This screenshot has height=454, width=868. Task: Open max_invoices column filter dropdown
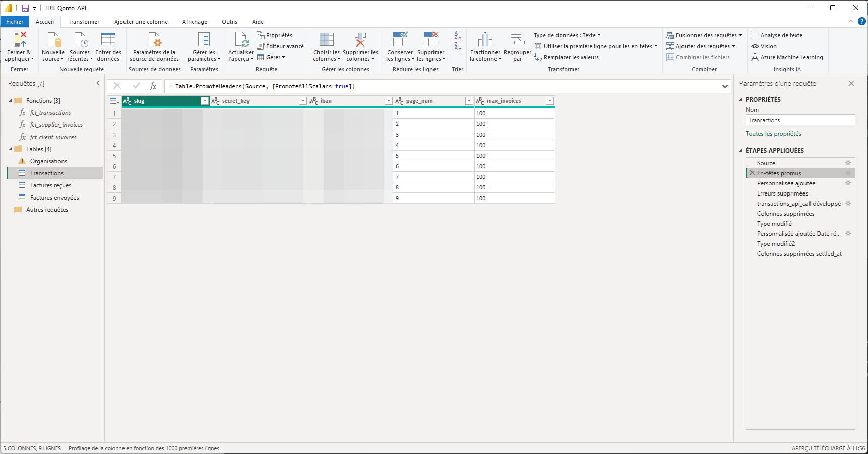tap(549, 101)
